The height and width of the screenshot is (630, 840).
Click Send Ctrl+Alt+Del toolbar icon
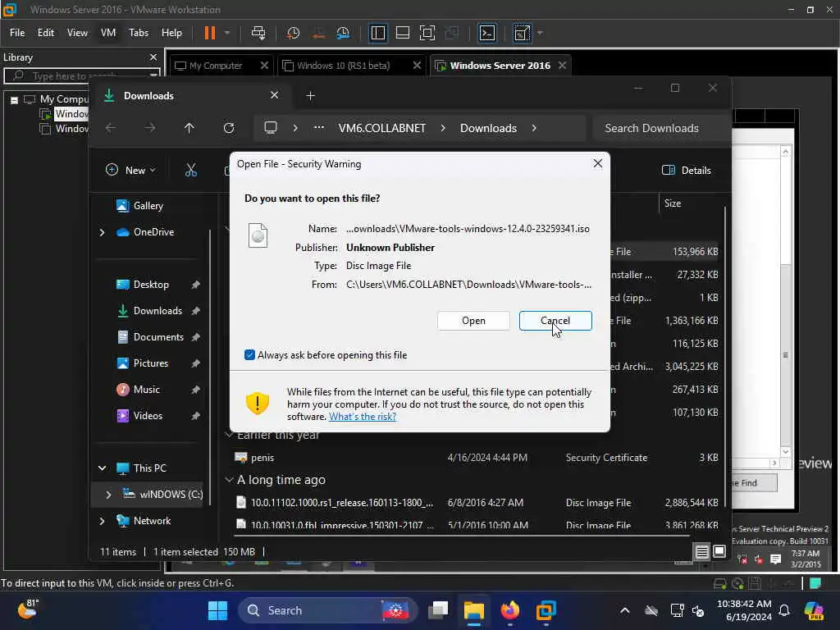258,33
